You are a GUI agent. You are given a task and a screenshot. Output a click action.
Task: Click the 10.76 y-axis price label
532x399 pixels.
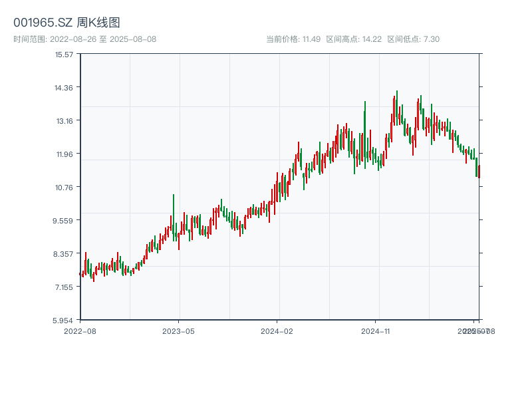[64, 188]
